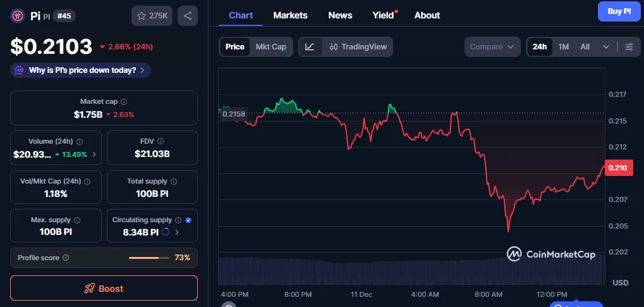Click the 0.2158 opening price label
The image size is (644, 307).
click(x=234, y=113)
